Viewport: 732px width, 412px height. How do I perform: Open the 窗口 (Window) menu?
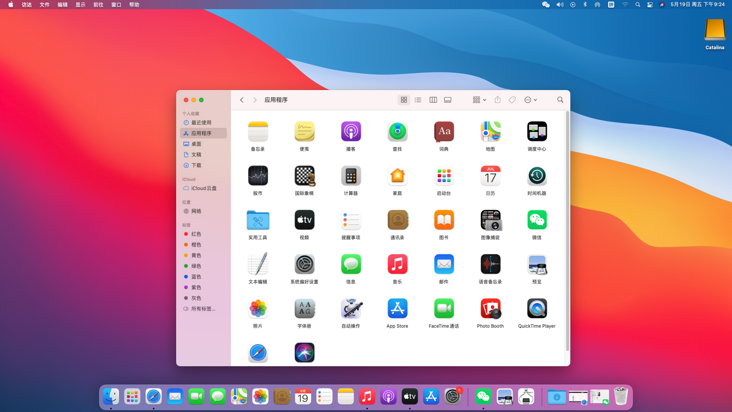click(116, 5)
